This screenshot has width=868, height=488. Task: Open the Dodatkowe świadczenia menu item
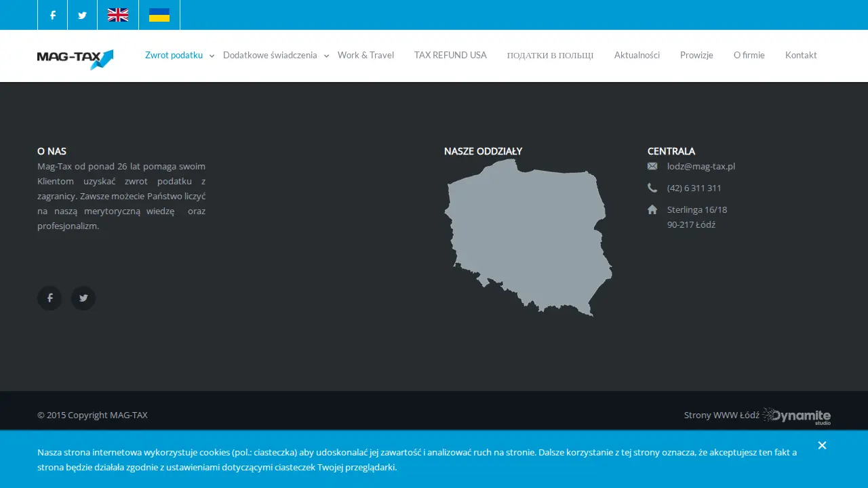[270, 55]
